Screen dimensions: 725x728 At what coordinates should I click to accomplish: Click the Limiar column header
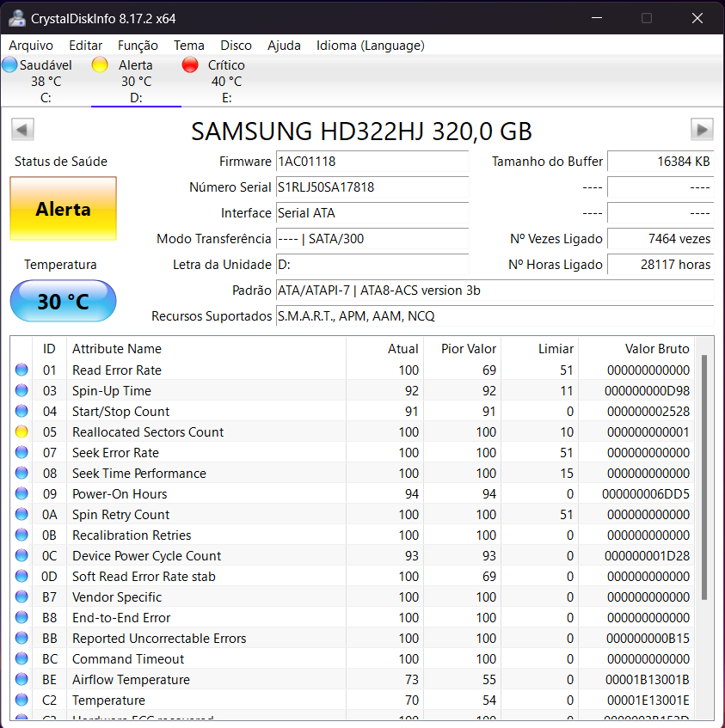(x=540, y=349)
